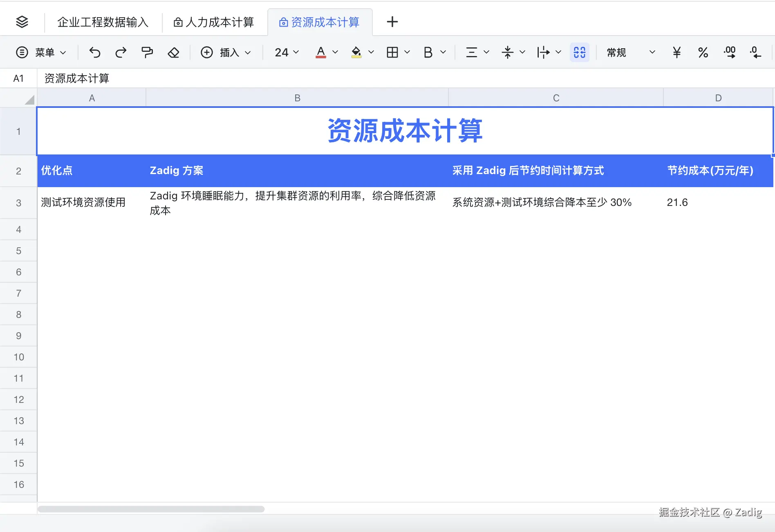Viewport: 775px width, 532px height.
Task: Click the Undo arrow icon
Action: [x=95, y=52]
